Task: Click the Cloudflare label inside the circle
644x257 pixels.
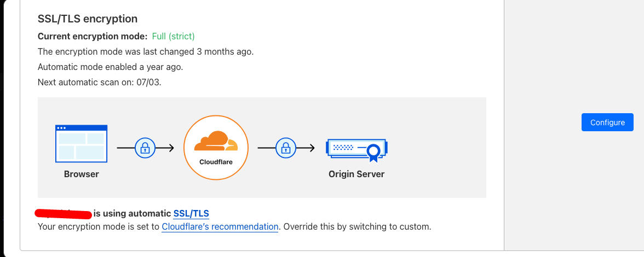Action: pos(216,162)
